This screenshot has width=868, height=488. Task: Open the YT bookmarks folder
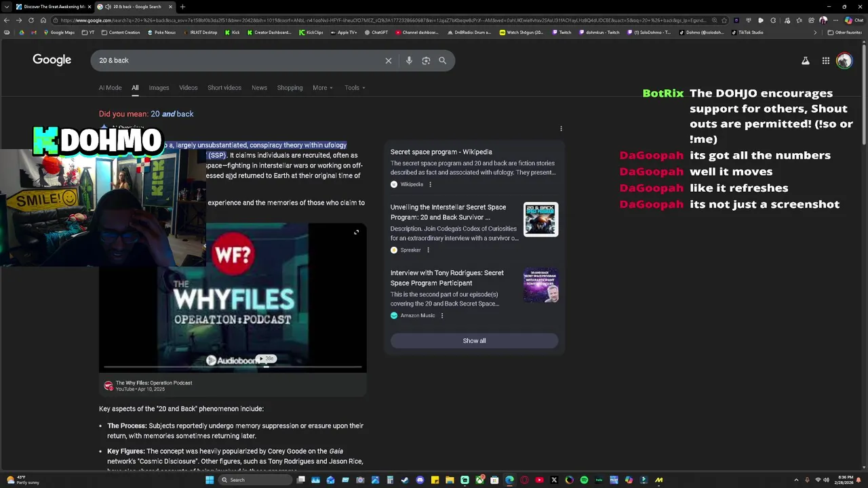88,33
